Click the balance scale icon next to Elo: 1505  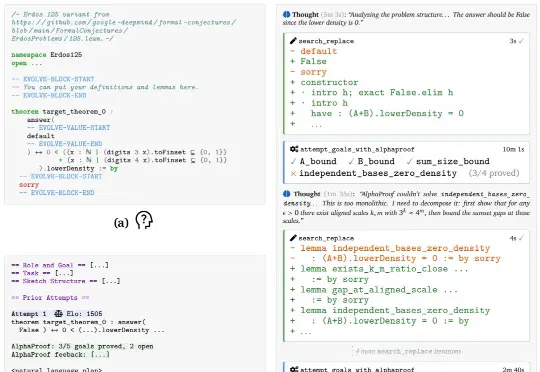click(x=59, y=314)
